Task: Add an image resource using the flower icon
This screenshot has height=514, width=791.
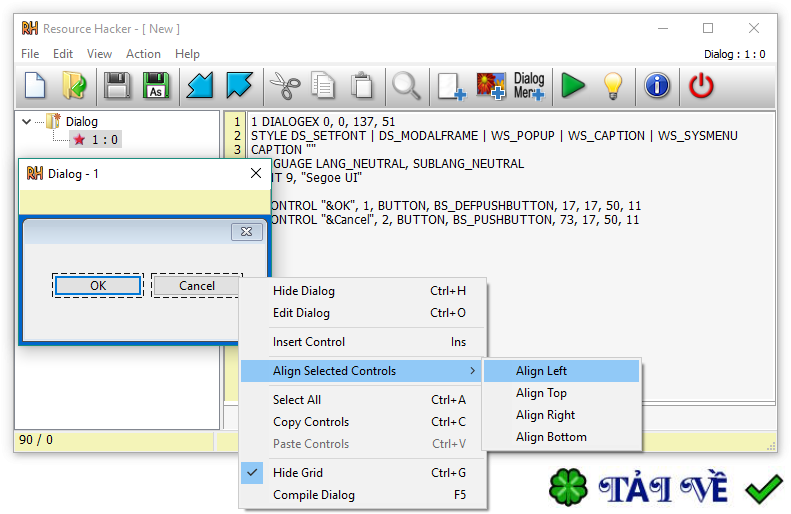Action: point(491,86)
